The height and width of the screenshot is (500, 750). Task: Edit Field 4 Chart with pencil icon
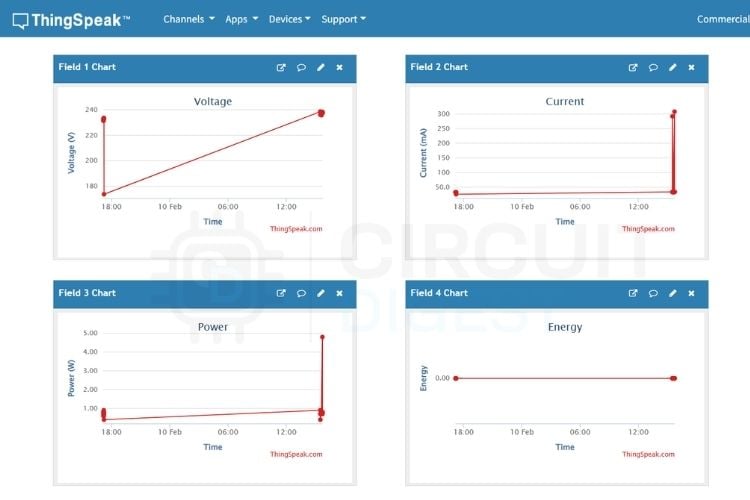[673, 293]
